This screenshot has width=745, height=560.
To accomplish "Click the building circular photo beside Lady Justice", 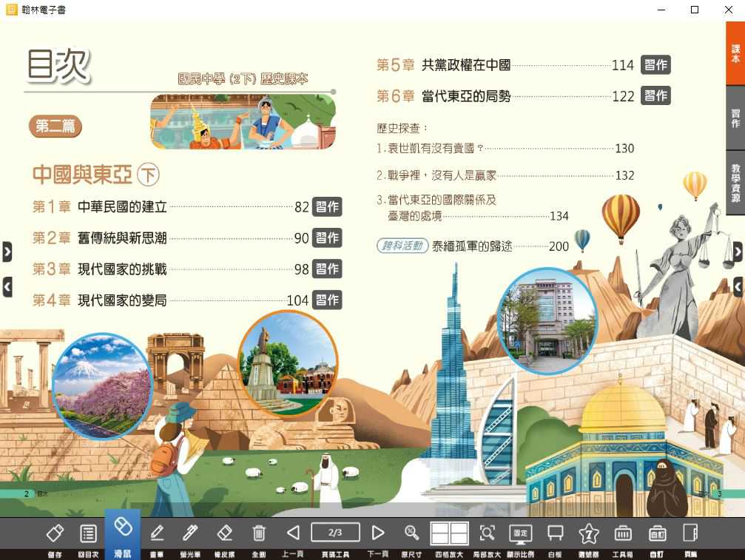I will click(547, 321).
